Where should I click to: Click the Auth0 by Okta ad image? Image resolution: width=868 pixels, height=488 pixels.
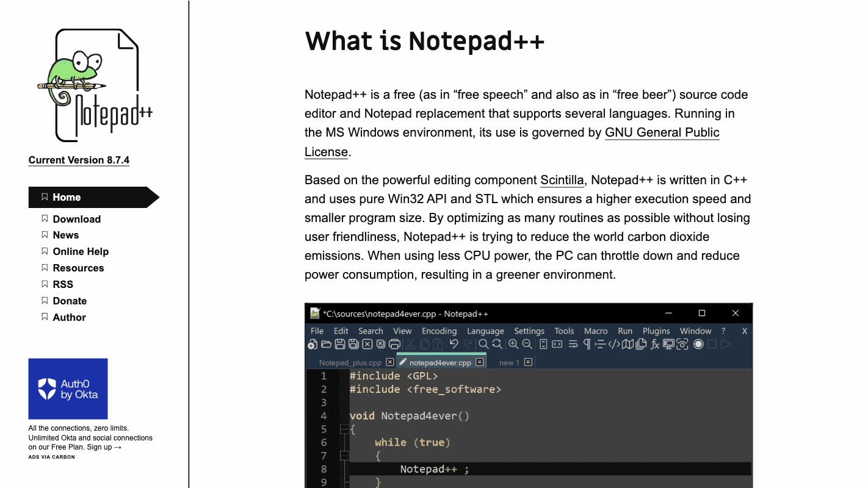pos(68,389)
